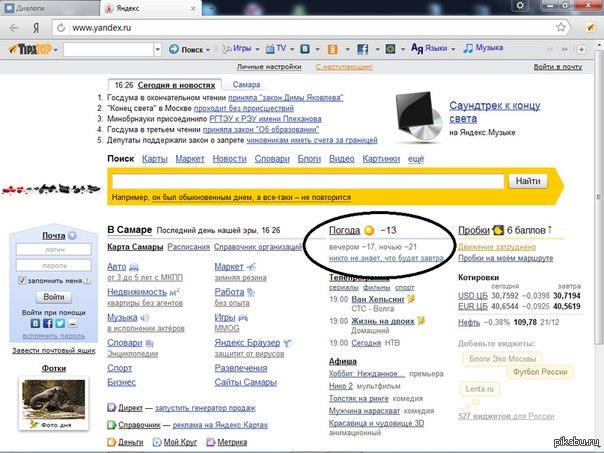Open the Погода weather link
Viewport: 604px width, 453px height.
[344, 230]
